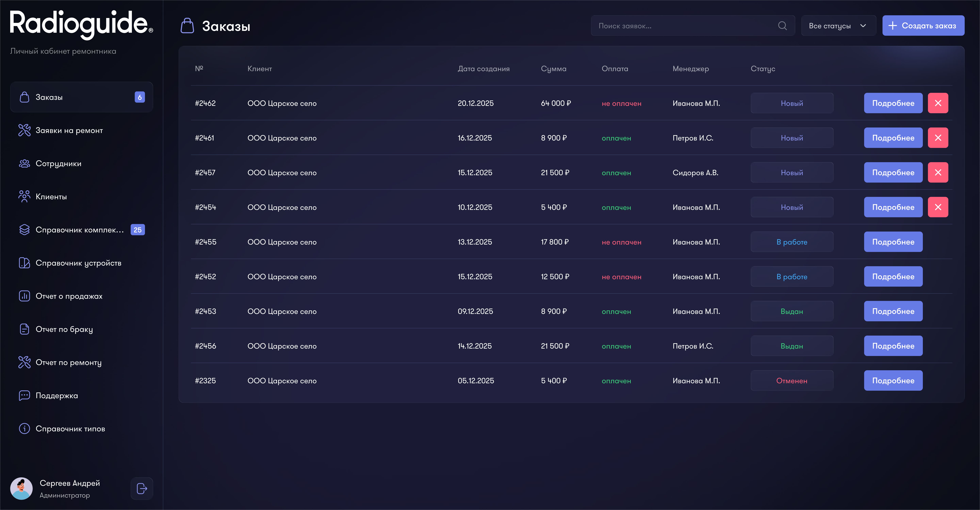Click the plus icon in Создать заказ
The width and height of the screenshot is (980, 510).
893,26
